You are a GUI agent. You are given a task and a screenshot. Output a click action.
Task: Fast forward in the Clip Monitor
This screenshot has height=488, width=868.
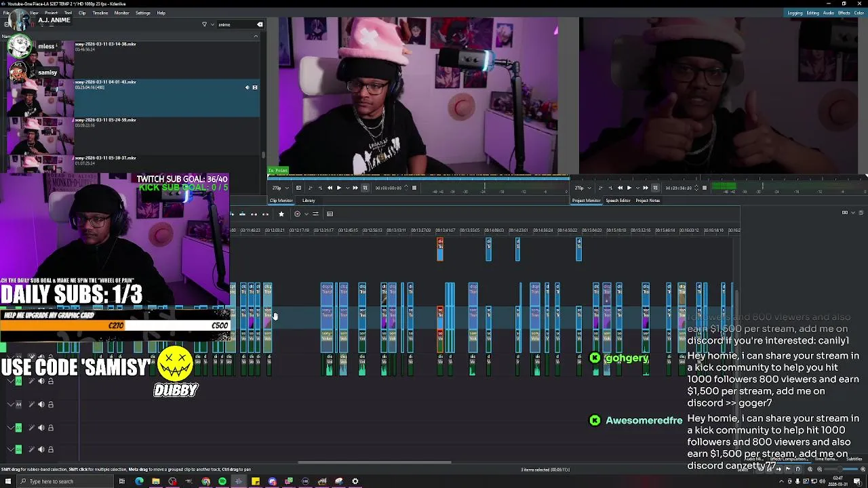click(x=355, y=188)
